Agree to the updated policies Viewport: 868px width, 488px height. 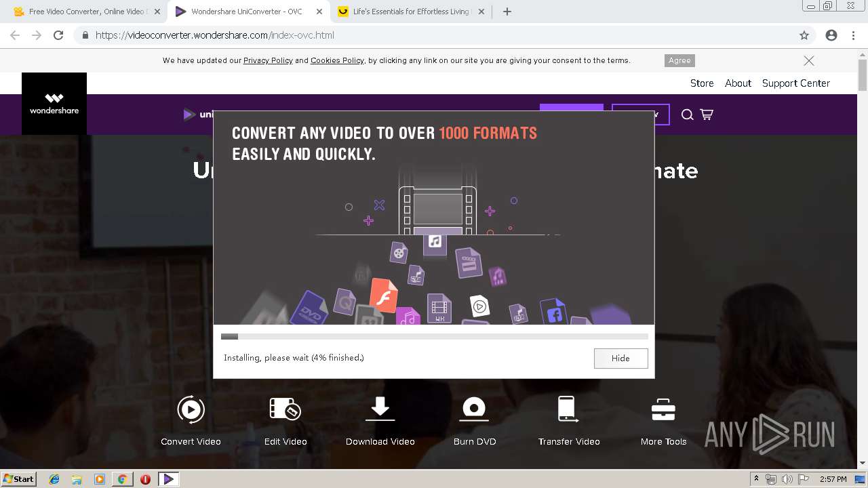tap(679, 60)
